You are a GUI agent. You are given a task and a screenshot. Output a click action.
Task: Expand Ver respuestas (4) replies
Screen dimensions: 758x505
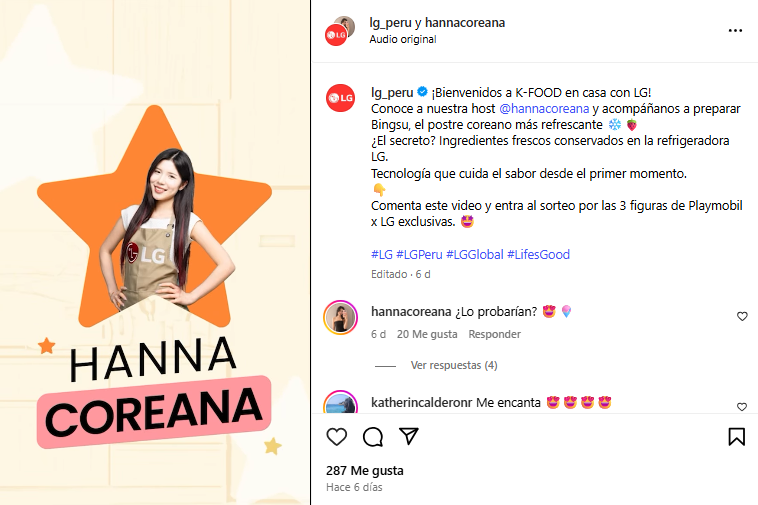[x=454, y=365]
